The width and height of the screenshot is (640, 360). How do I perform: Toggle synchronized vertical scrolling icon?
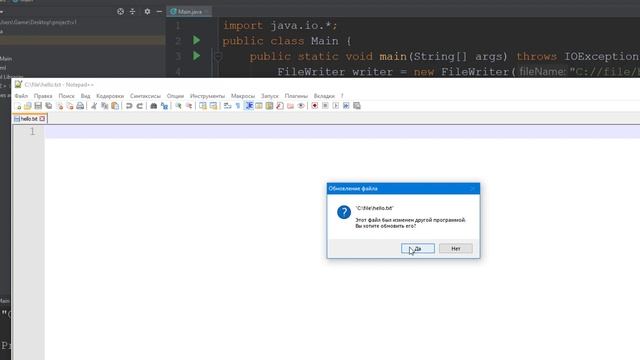[x=203, y=106]
